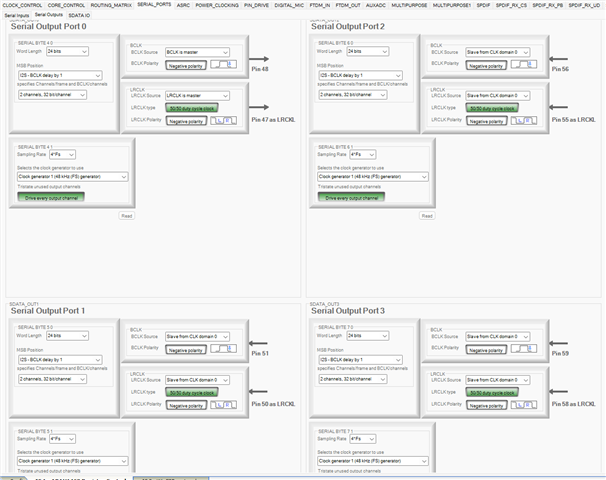606x480 pixels.
Task: Open Sampling Rate dropdown in Serial Output Port 1
Action: 62,439
